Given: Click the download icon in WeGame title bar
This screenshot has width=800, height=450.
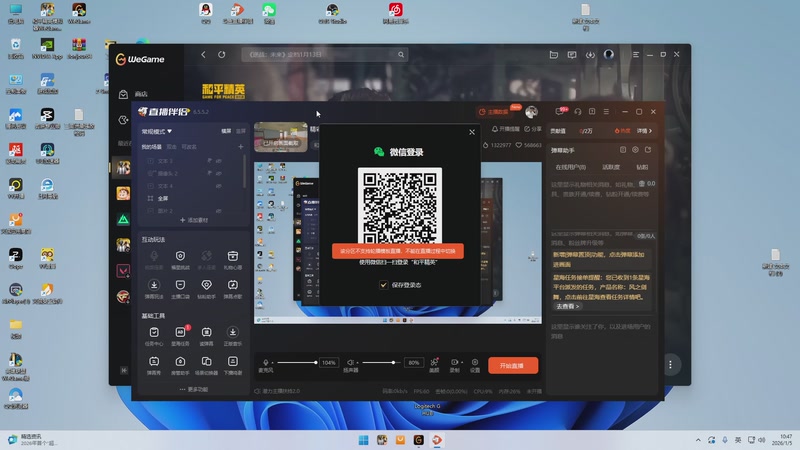Looking at the screenshot, I should [590, 55].
